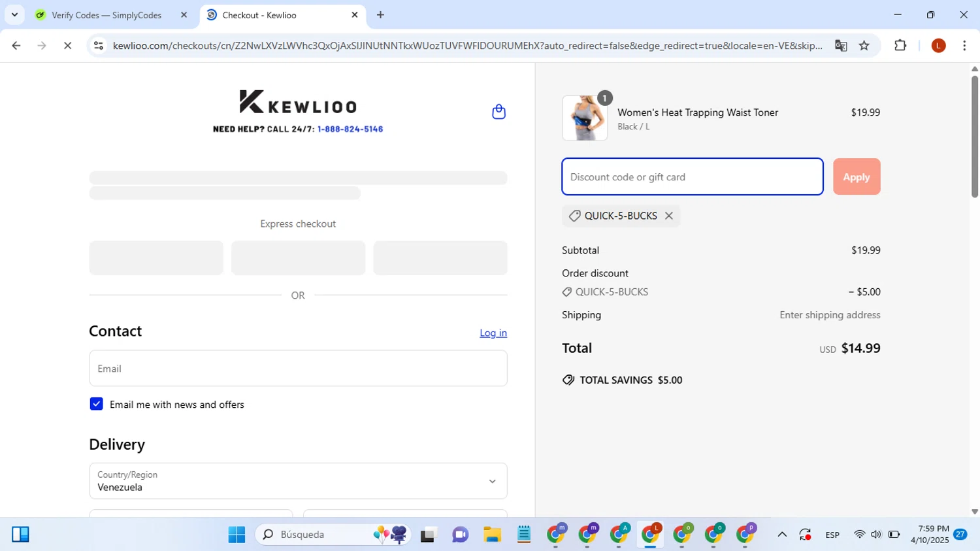
Task: Open the notifications badge showing 27
Action: point(960,534)
